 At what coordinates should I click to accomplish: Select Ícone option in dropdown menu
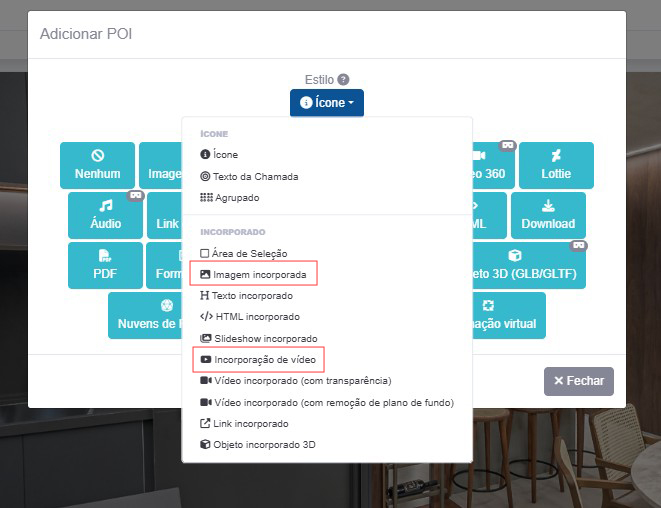(225, 155)
